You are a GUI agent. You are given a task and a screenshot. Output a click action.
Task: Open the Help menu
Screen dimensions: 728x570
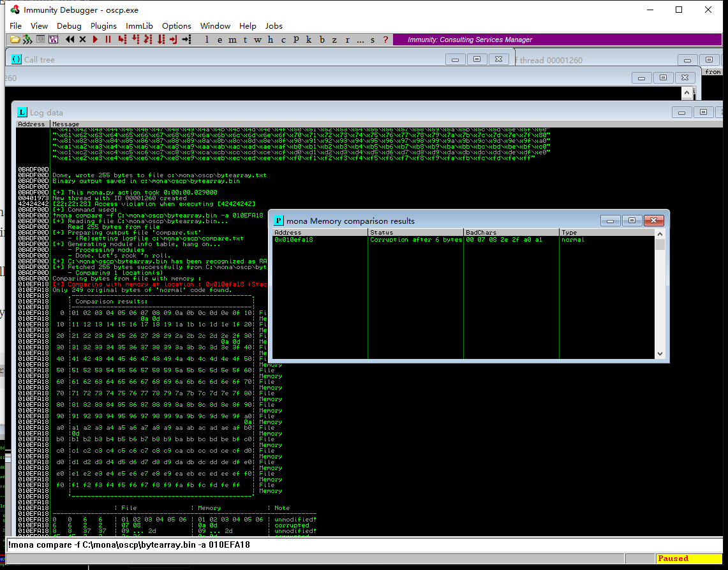point(248,26)
